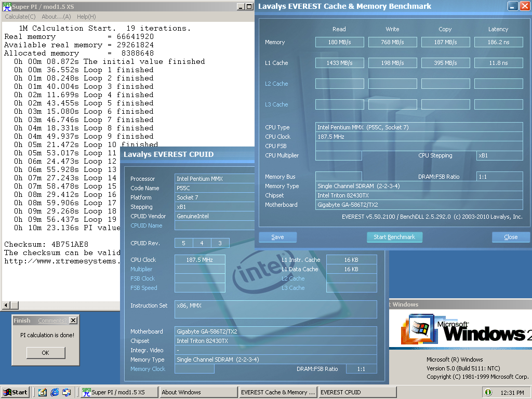Open the About...(A) menu in Super PI
This screenshot has height=399, width=532.
[x=56, y=17]
